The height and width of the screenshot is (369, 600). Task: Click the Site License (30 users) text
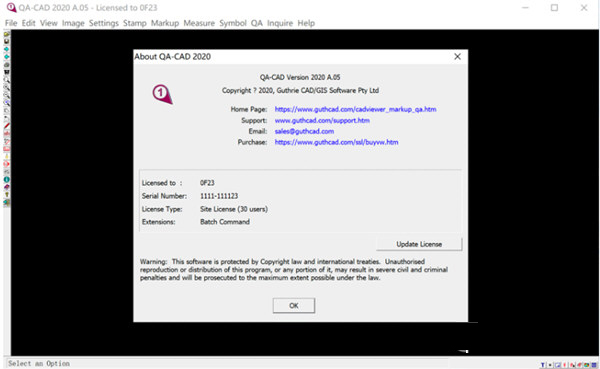(x=234, y=209)
